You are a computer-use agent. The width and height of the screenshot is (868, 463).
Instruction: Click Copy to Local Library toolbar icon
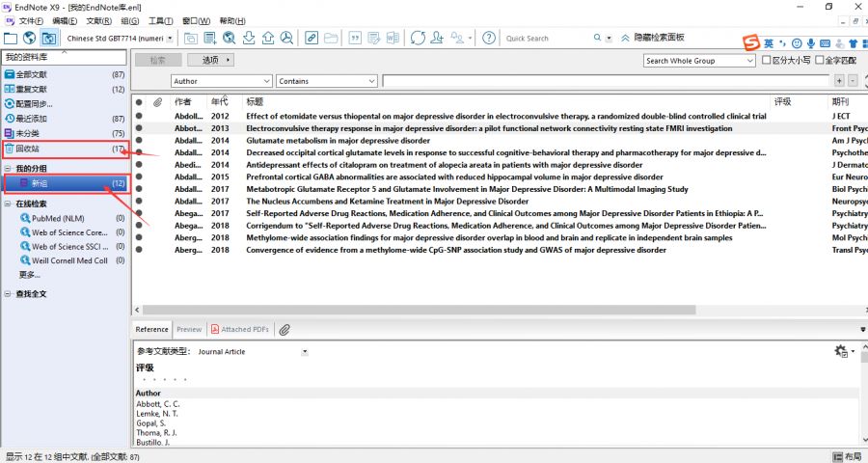tap(191, 39)
